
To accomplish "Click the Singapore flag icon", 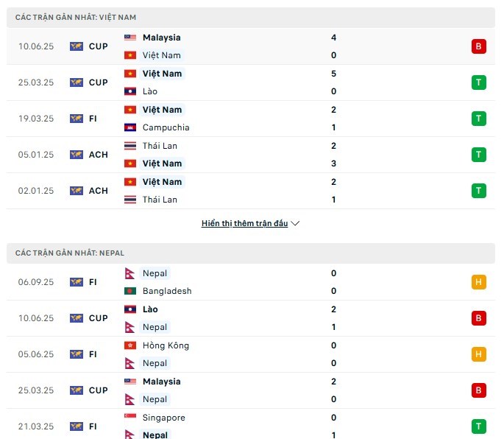I will tap(130, 418).
